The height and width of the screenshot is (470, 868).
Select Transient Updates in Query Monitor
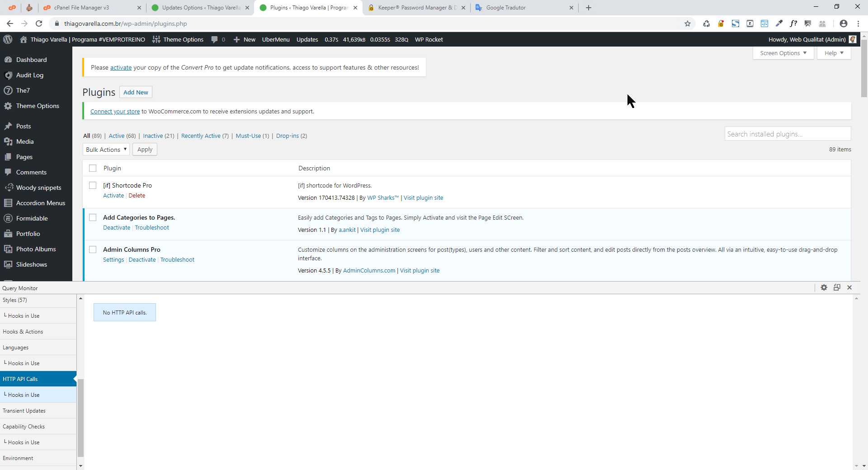(38, 410)
